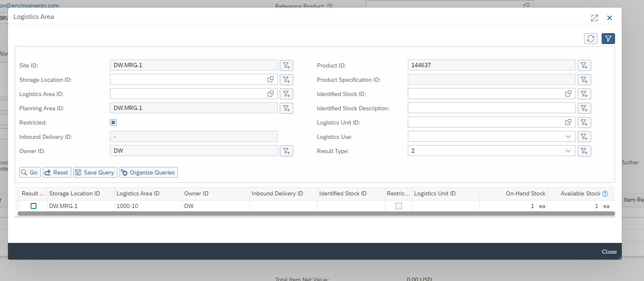Expand the Result Type dropdown

coord(568,151)
